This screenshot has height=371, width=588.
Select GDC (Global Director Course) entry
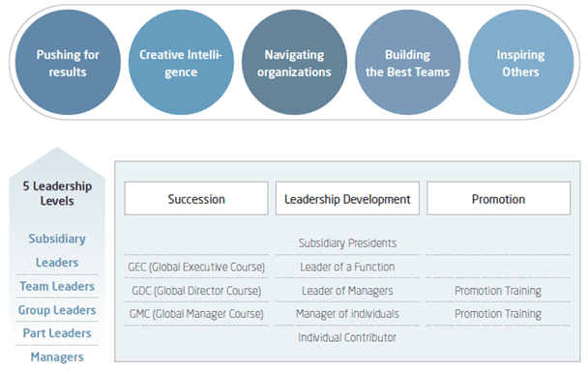click(x=196, y=291)
